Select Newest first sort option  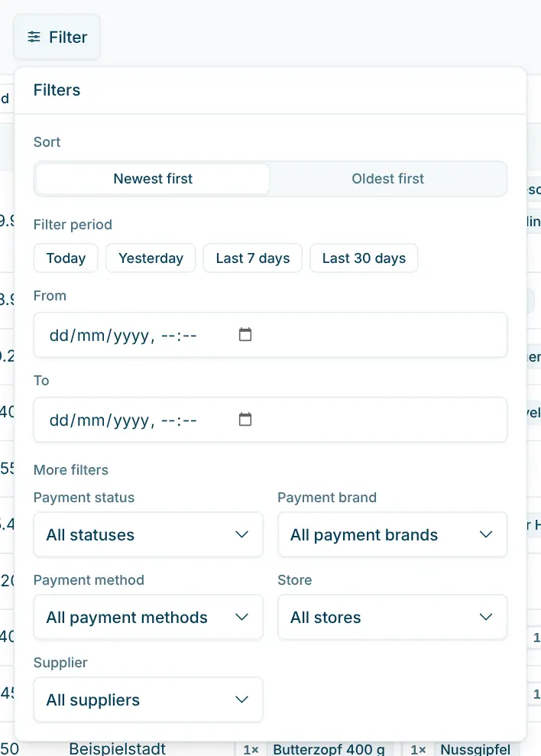tap(152, 179)
